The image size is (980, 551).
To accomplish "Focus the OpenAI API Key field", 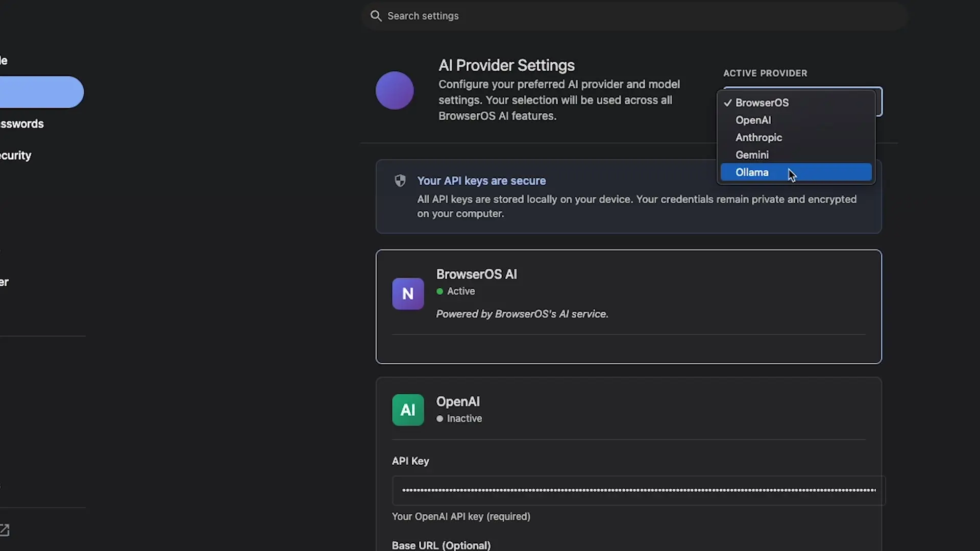I will coord(639,490).
